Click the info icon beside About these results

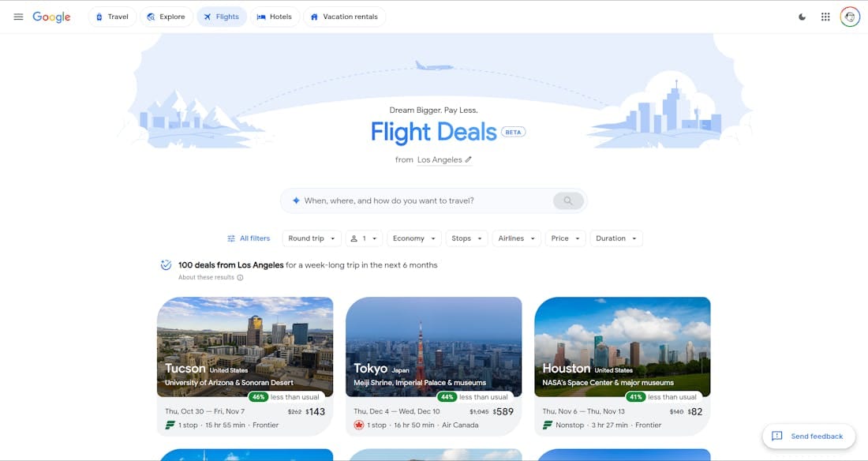coord(240,278)
